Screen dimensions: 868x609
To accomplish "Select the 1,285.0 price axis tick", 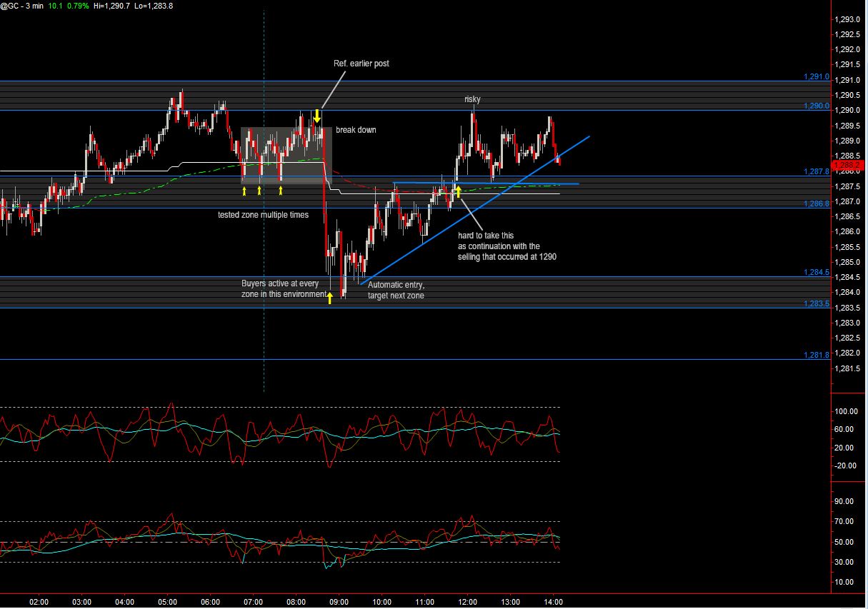I will coord(847,262).
